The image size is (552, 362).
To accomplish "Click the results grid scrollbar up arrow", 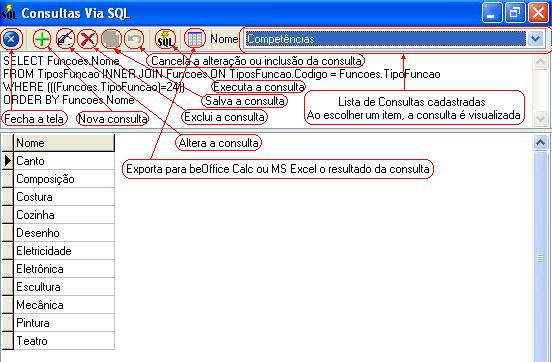I will (x=540, y=143).
